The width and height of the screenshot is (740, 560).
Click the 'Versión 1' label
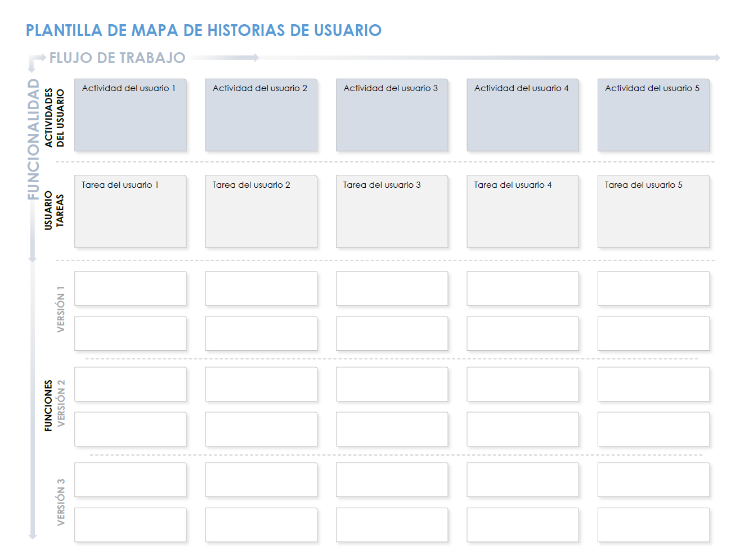tap(61, 309)
